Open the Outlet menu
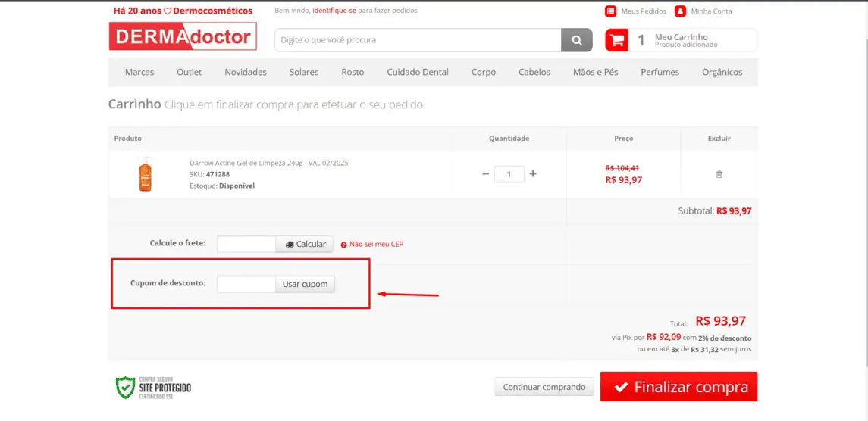The image size is (868, 421). coord(190,72)
